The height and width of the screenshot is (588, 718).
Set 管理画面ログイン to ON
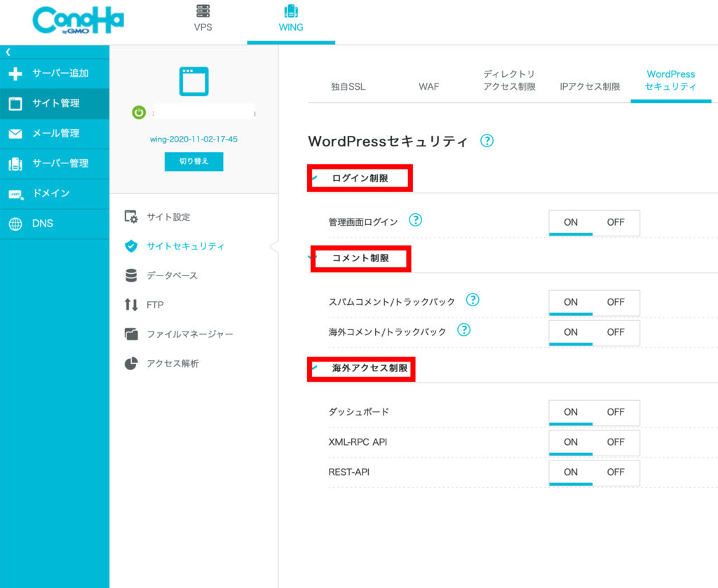[571, 223]
